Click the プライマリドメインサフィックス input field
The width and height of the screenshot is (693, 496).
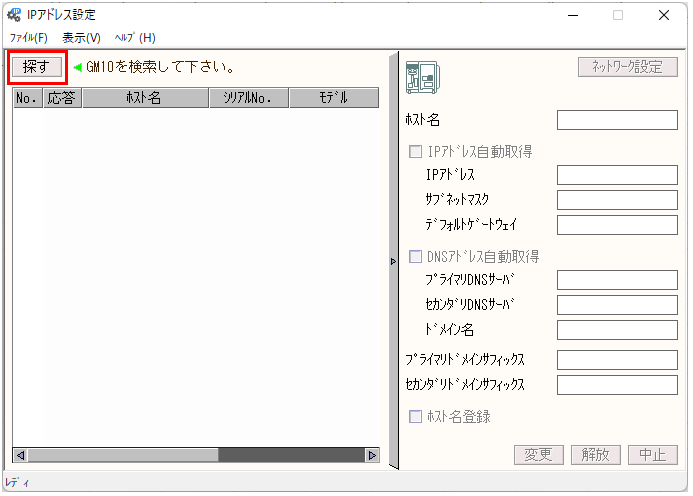[617, 360]
